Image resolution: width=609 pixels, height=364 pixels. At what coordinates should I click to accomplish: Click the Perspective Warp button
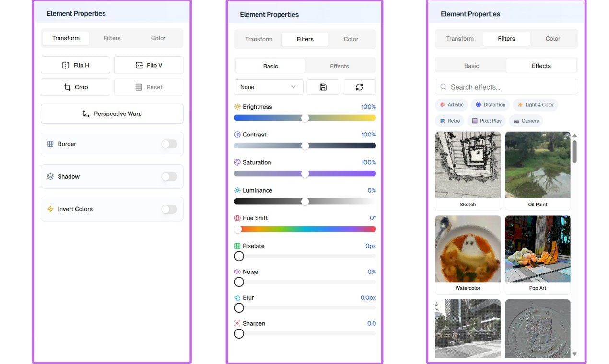pos(111,114)
